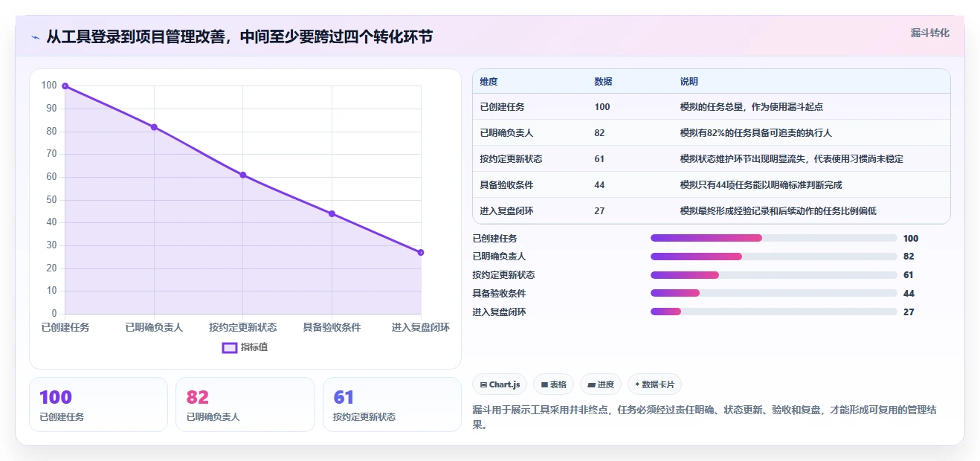Click table value 44 in 数据 column
Image resolution: width=980 pixels, height=461 pixels.
click(599, 184)
